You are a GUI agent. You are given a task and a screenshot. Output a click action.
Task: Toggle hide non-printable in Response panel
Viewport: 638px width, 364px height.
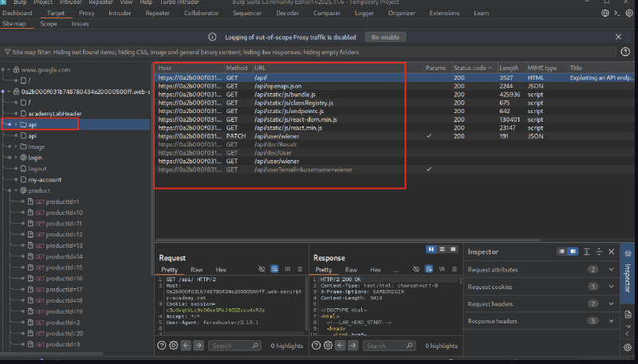[415, 269]
